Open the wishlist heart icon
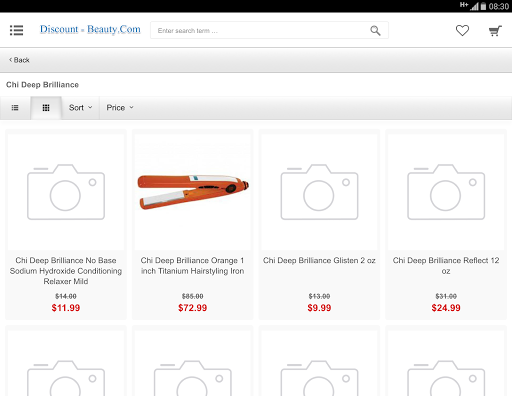 click(x=462, y=31)
